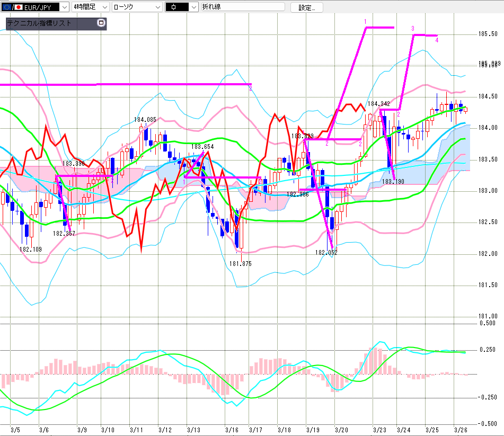Click the EU flag icon
Image resolution: width=504 pixels, height=436 pixels.
6,7
